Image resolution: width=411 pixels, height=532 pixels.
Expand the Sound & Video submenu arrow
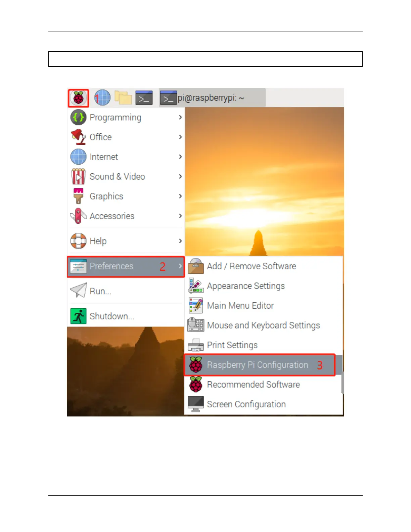click(180, 176)
